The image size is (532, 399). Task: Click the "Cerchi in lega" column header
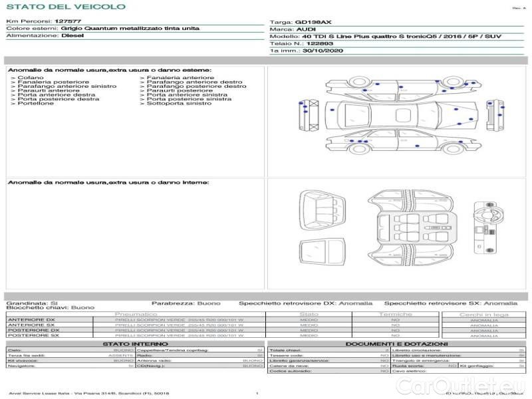point(484,315)
